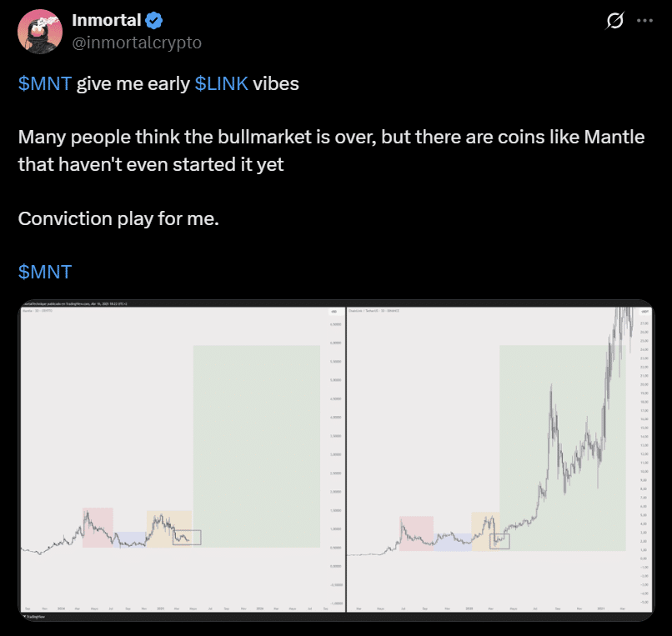Open the Grok slash-circle icon
This screenshot has height=636, width=672.
coord(615,20)
